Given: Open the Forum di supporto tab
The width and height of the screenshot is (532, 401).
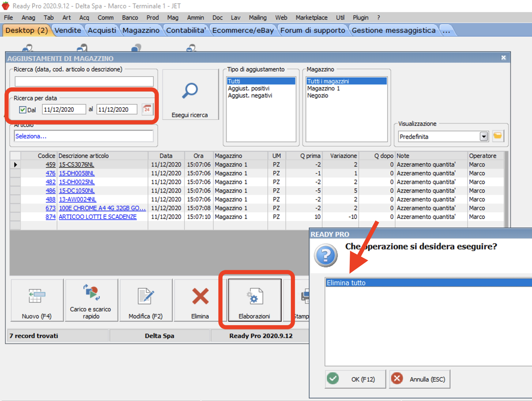Looking at the screenshot, I should [313, 30].
